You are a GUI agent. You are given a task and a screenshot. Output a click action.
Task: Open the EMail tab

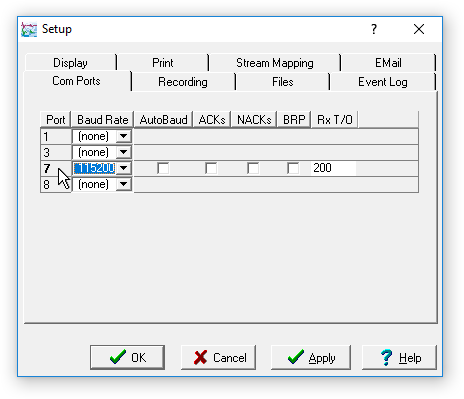coord(388,63)
